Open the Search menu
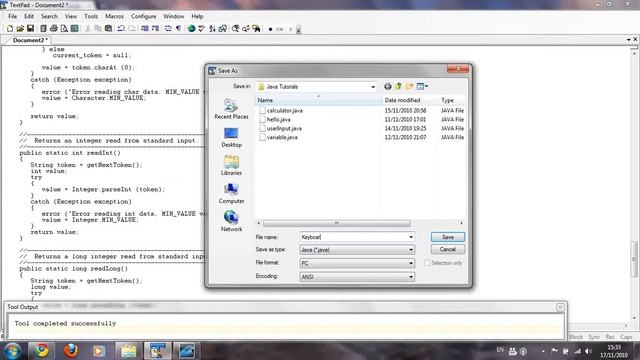 pos(49,16)
